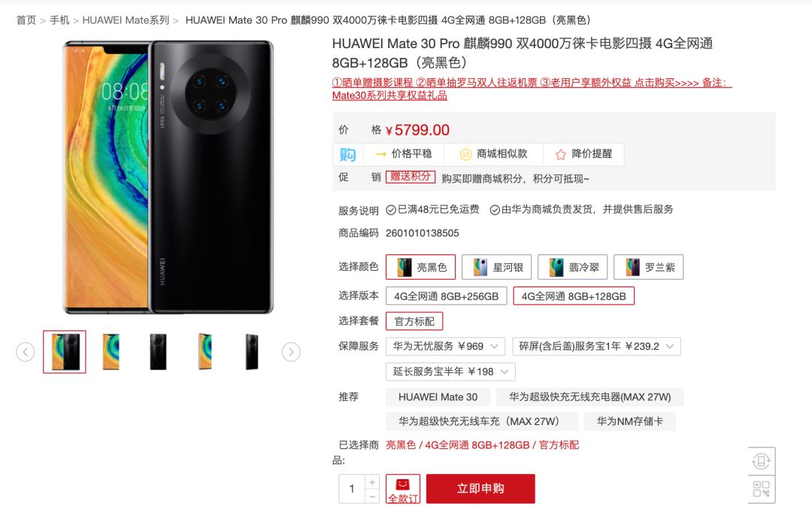Image resolution: width=812 pixels, height=507 pixels.
Task: Click the 商城相似款 icon
Action: click(465, 154)
